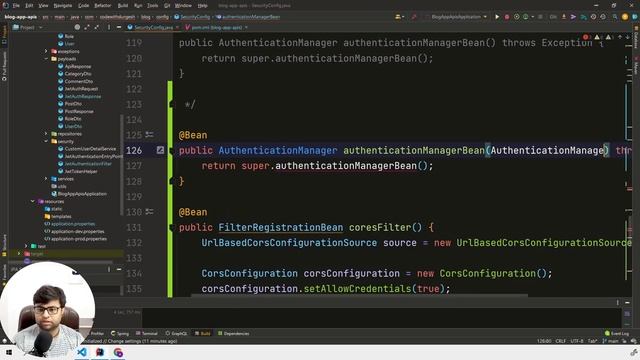Open the Terminal tool window
Viewport: 640px width, 360px height.
point(147,333)
